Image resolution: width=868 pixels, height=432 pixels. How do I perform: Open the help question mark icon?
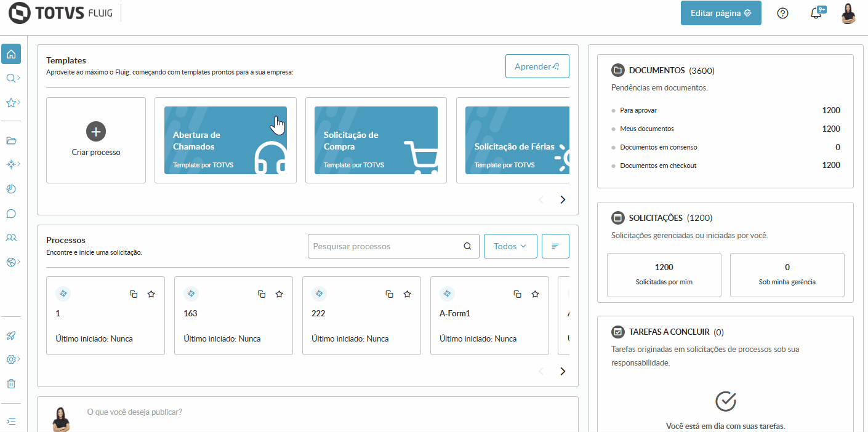783,14
